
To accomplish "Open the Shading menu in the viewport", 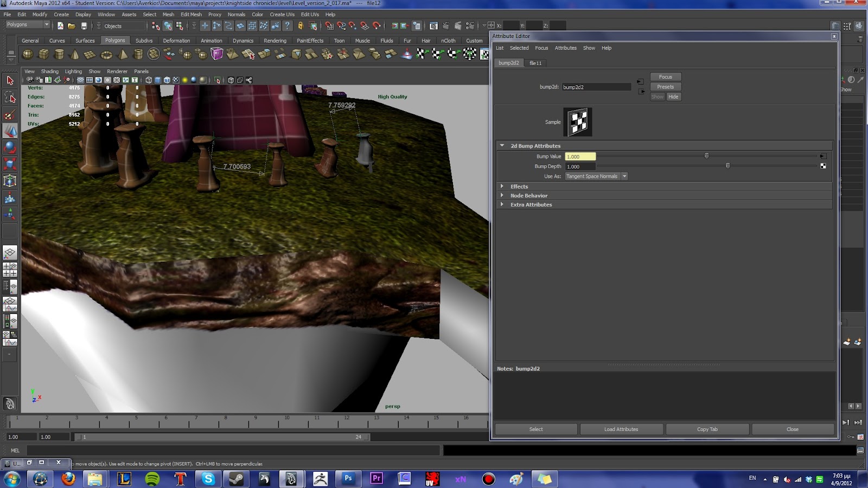I will [x=49, y=71].
